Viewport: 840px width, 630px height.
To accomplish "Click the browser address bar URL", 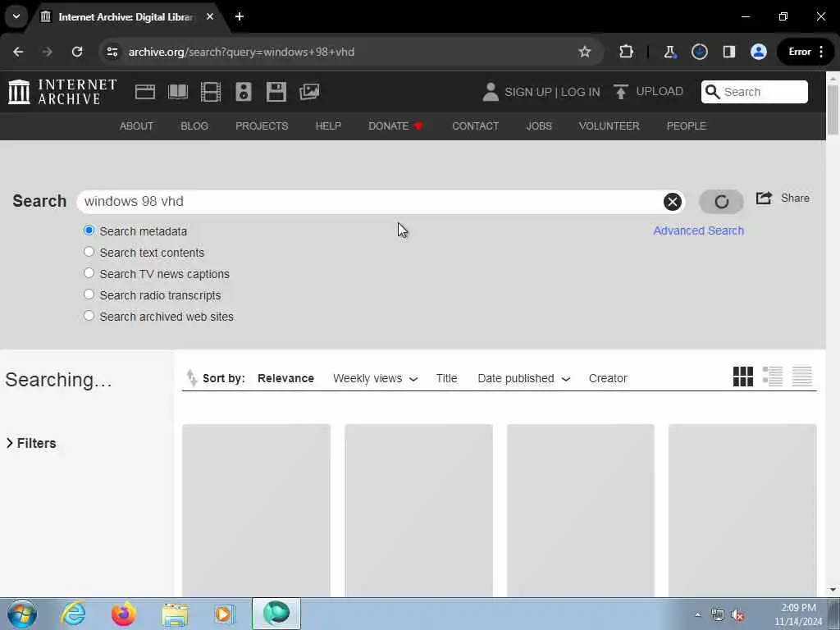I will (241, 52).
